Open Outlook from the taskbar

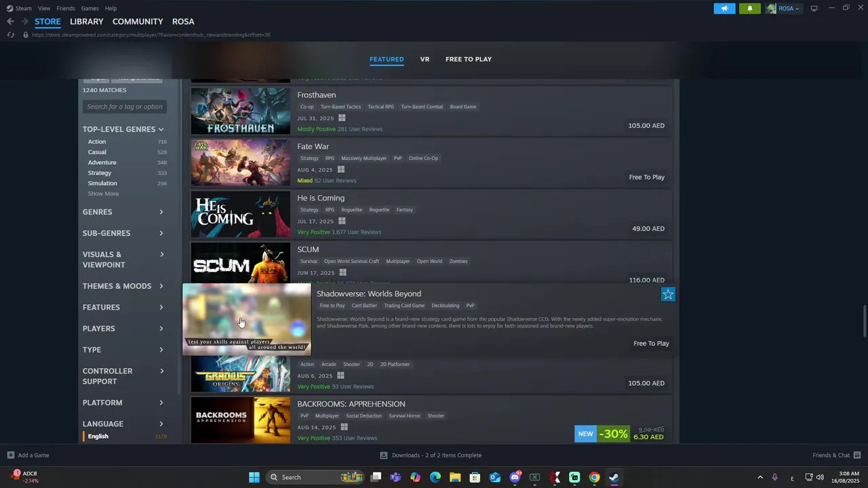[495, 477]
